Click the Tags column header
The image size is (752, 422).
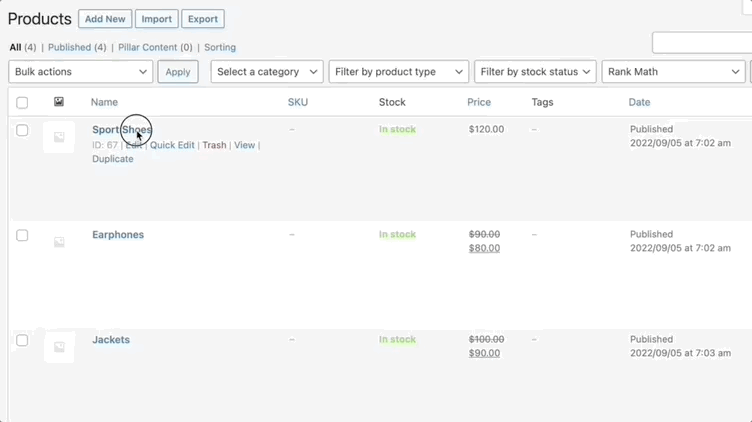(542, 102)
